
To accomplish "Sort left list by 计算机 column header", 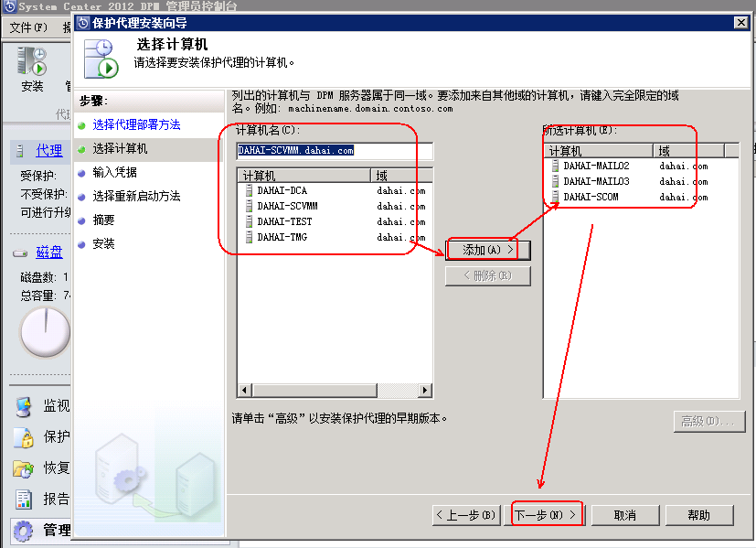I will point(304,175).
